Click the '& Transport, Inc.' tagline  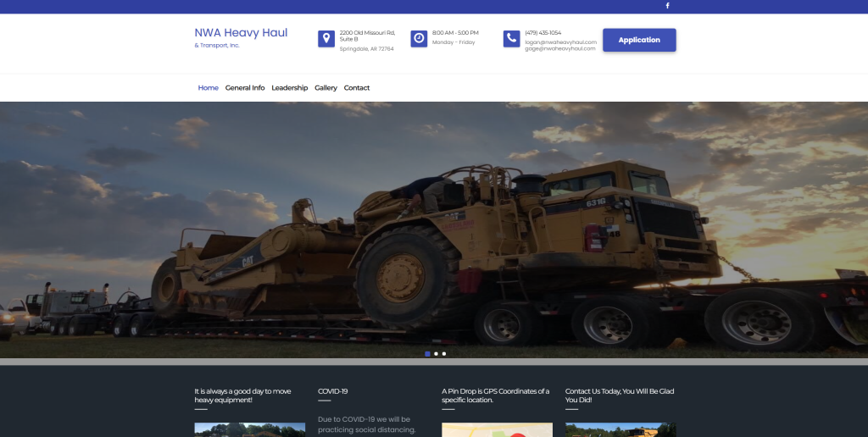pyautogui.click(x=217, y=46)
